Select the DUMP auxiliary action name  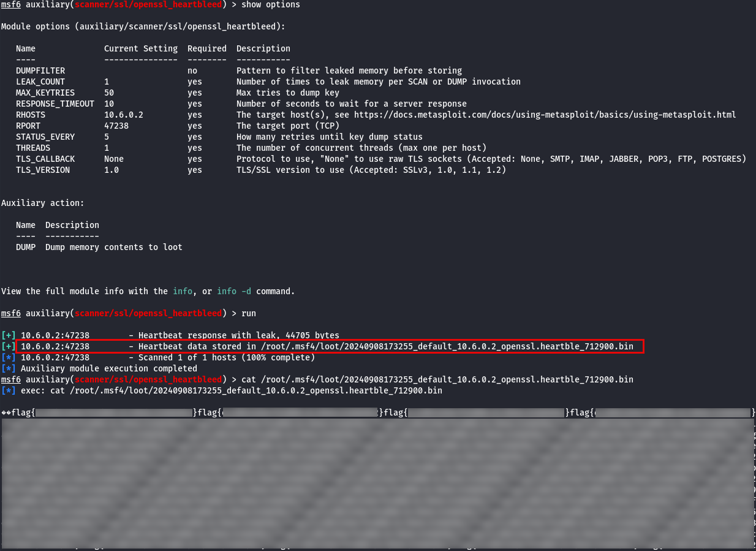pyautogui.click(x=26, y=247)
